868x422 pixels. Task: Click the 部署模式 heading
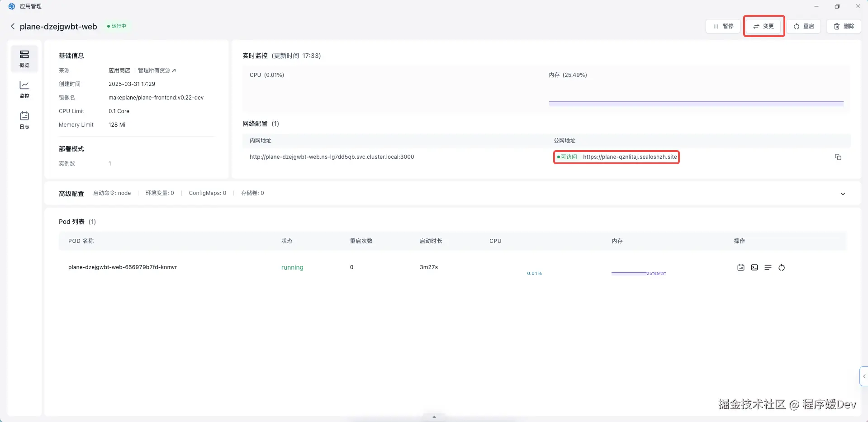click(x=71, y=149)
